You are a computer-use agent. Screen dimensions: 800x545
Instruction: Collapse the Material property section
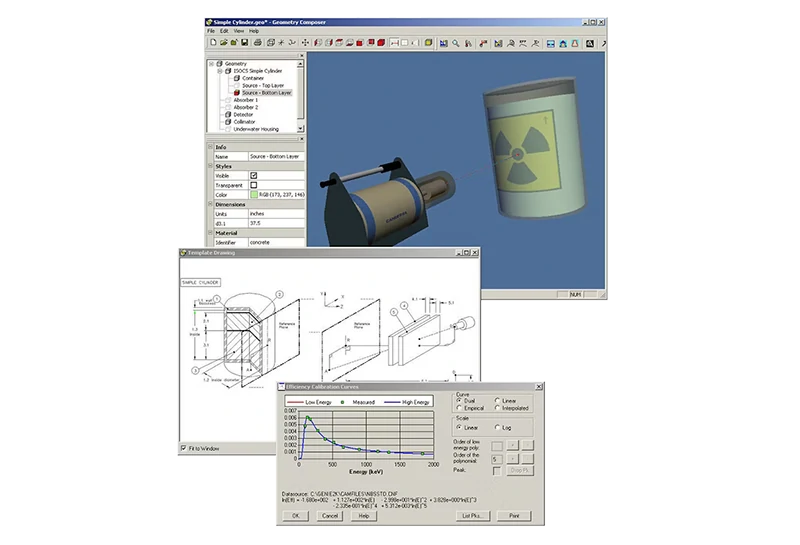tap(210, 233)
